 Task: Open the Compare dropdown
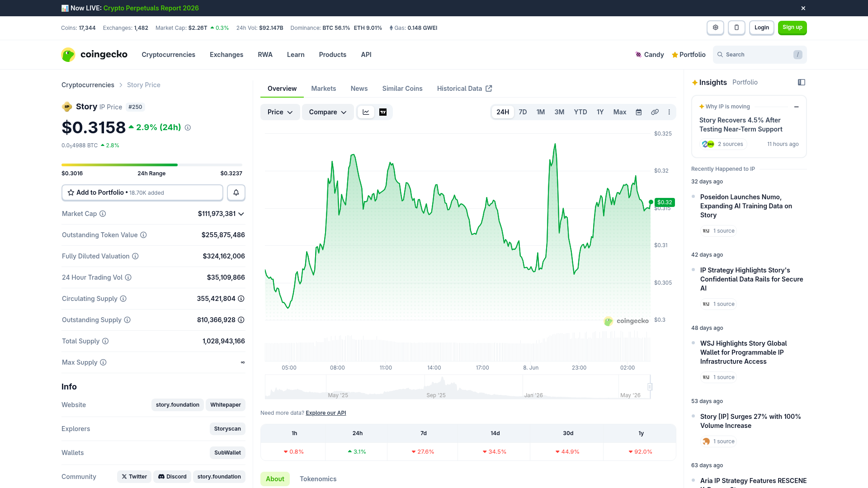328,112
